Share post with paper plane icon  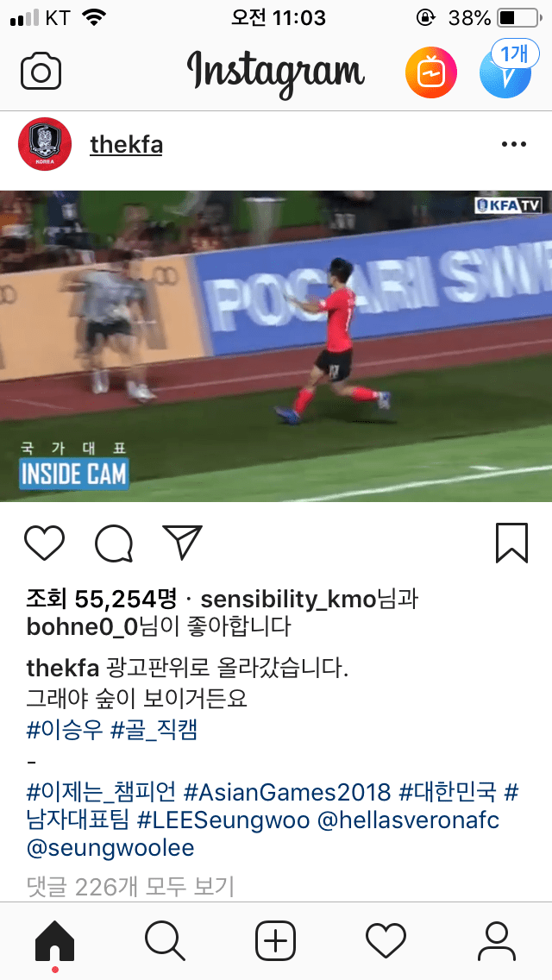(183, 542)
